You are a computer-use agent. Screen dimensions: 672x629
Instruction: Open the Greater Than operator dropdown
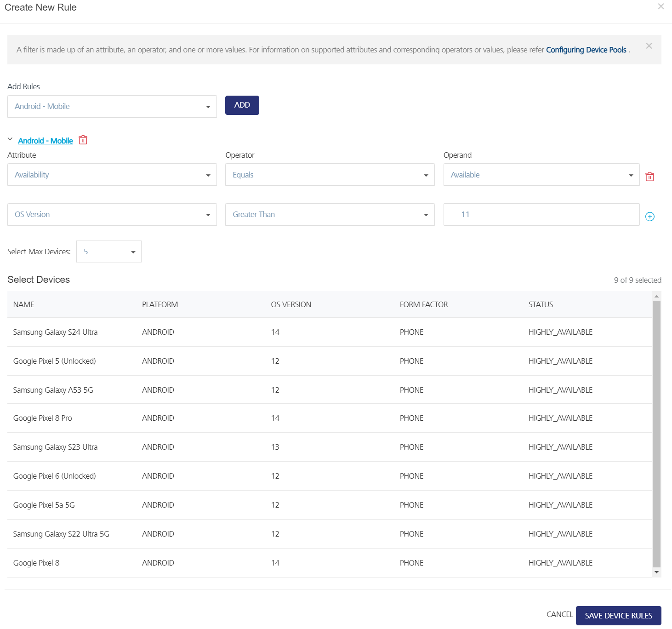(x=330, y=215)
